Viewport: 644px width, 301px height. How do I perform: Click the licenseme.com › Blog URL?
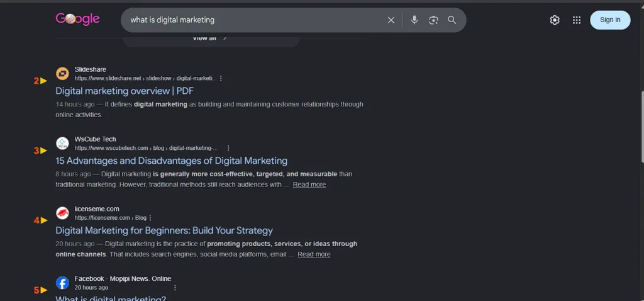(x=111, y=218)
